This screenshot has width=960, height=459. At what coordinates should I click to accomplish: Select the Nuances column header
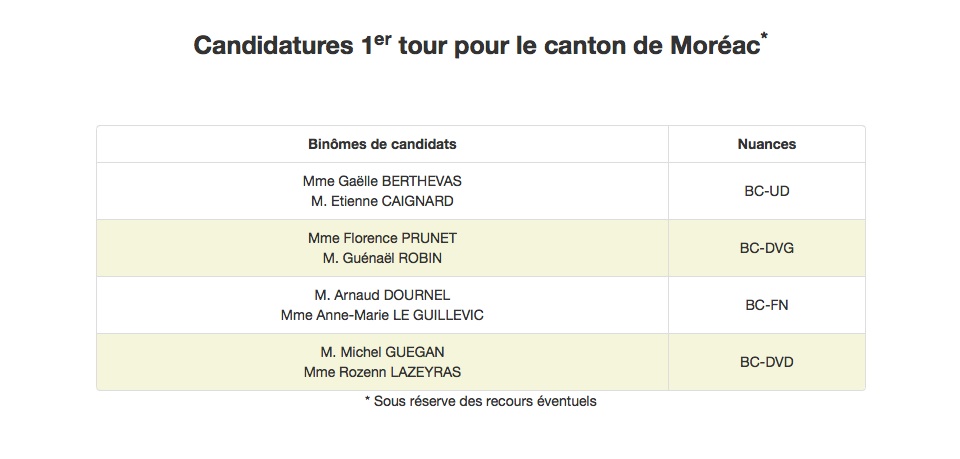pos(767,144)
